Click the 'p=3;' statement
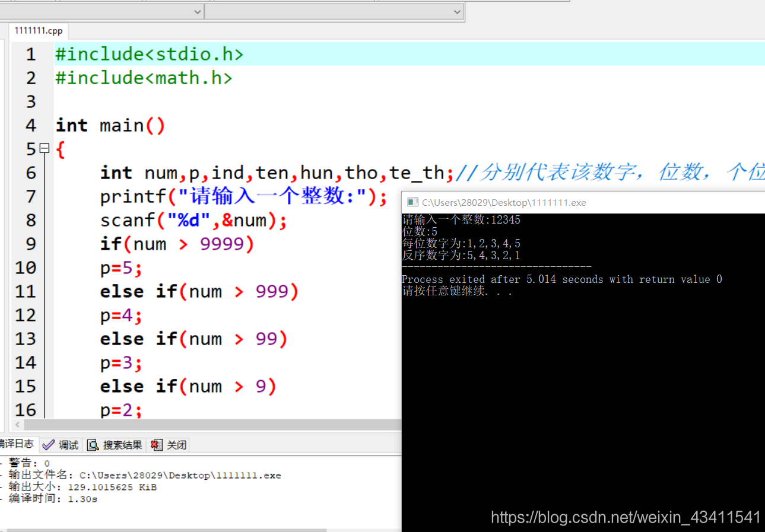Screen dimensions: 765x532 tap(122, 362)
